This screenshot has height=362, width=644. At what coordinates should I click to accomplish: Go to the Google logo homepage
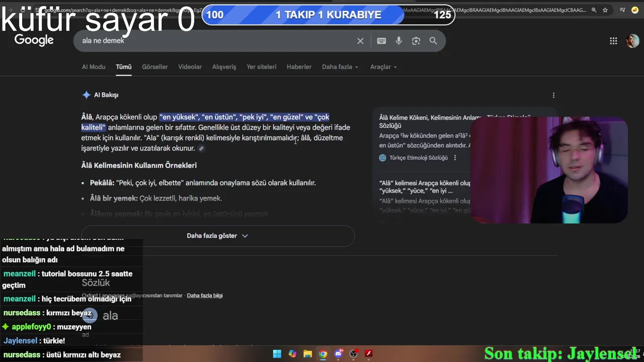pyautogui.click(x=34, y=40)
